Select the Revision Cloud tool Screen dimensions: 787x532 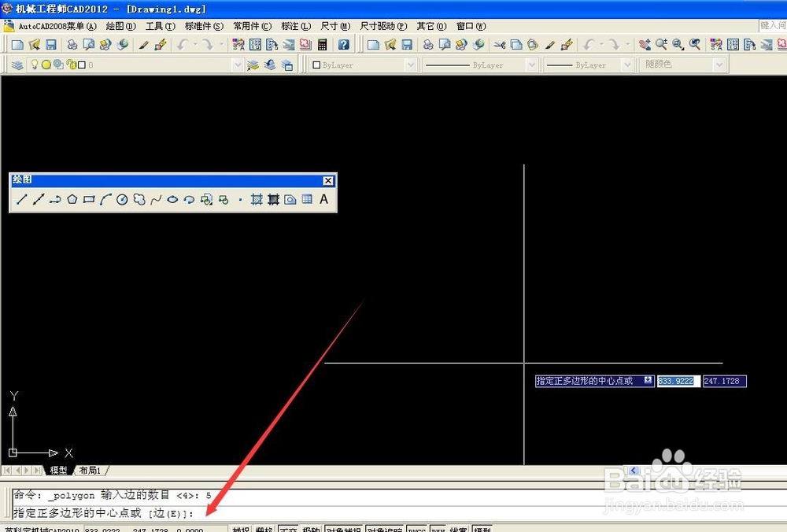[139, 199]
